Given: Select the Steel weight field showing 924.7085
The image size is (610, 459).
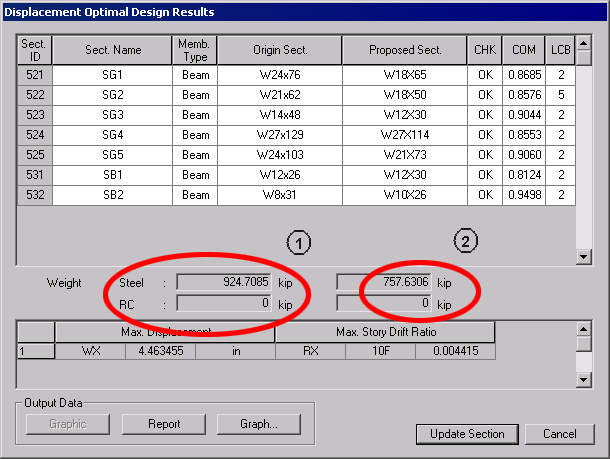Looking at the screenshot, I should [224, 283].
